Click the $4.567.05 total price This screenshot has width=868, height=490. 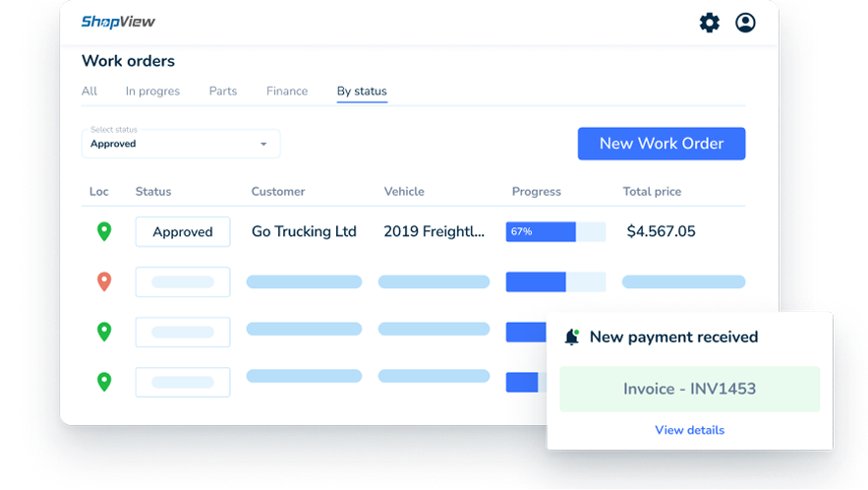tap(661, 231)
